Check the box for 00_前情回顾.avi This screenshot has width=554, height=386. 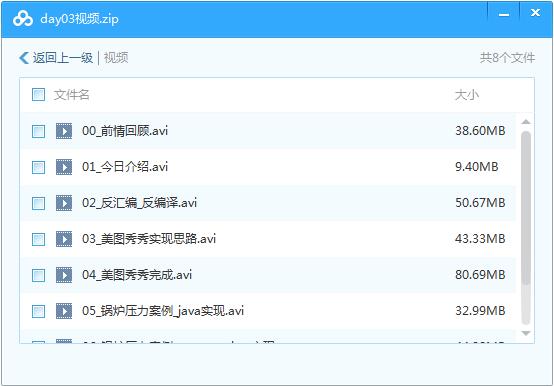39,131
